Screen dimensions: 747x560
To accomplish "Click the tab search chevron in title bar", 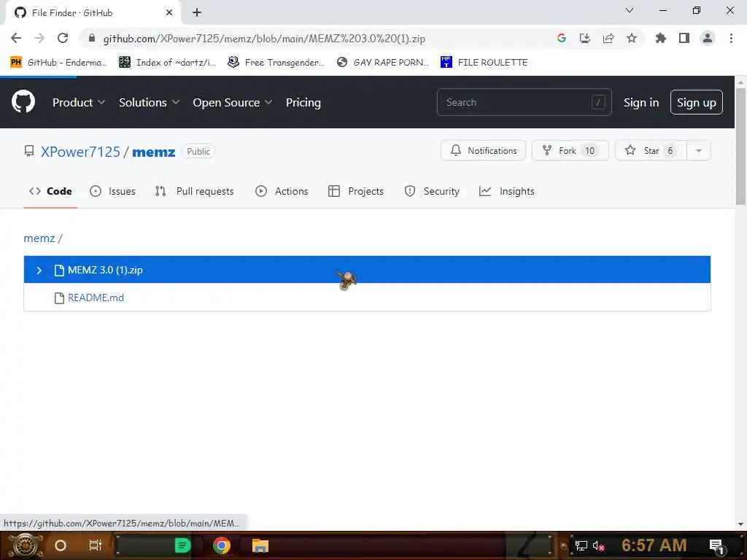I will pos(630,10).
